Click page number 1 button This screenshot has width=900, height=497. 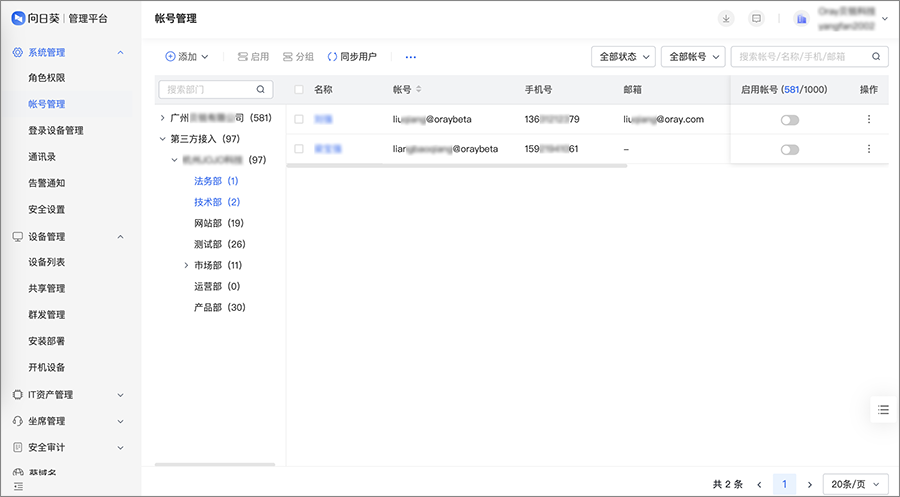[x=785, y=484]
